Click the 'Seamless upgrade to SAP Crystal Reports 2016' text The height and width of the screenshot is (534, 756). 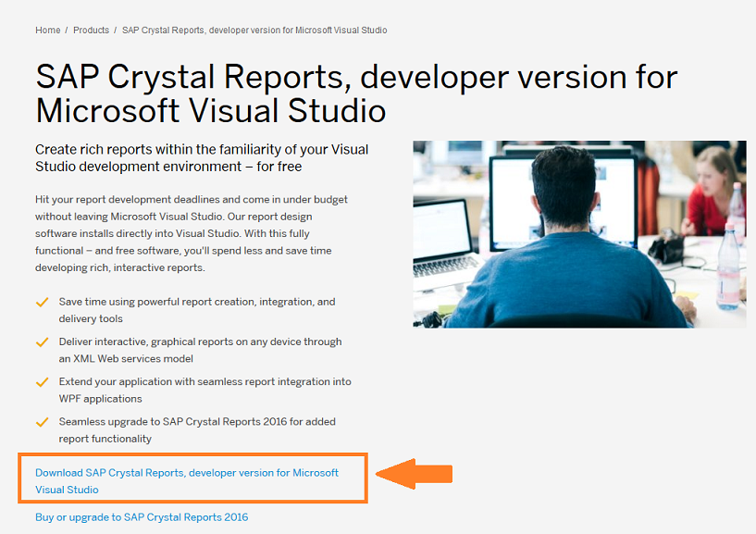(197, 430)
